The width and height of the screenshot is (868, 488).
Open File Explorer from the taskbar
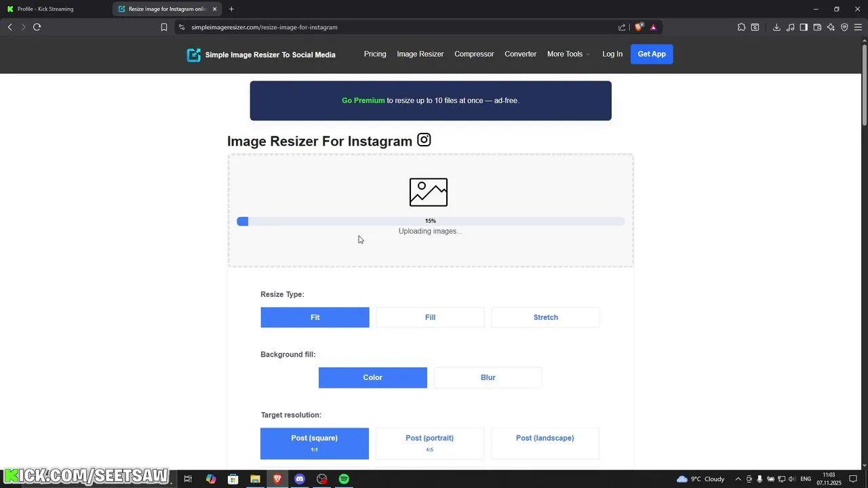click(x=255, y=479)
